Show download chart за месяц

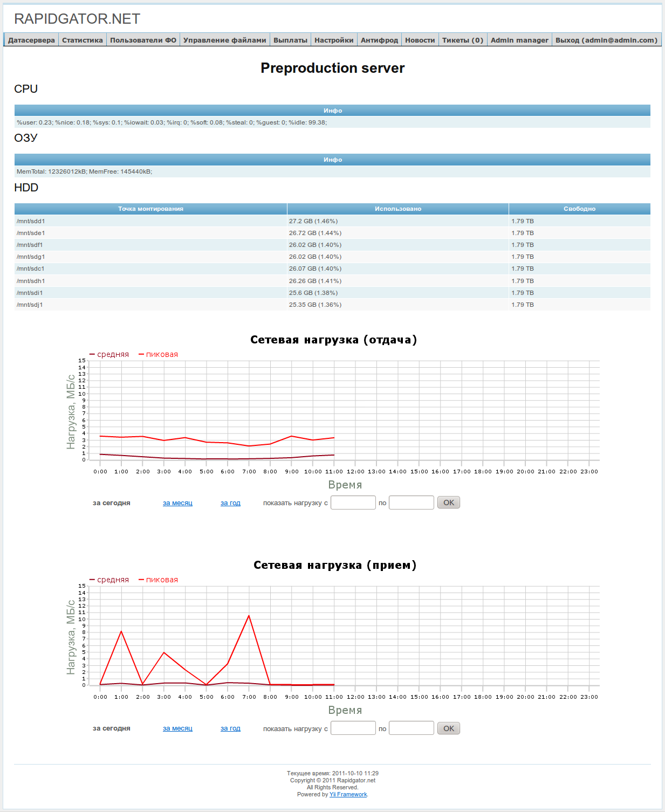pyautogui.click(x=177, y=728)
